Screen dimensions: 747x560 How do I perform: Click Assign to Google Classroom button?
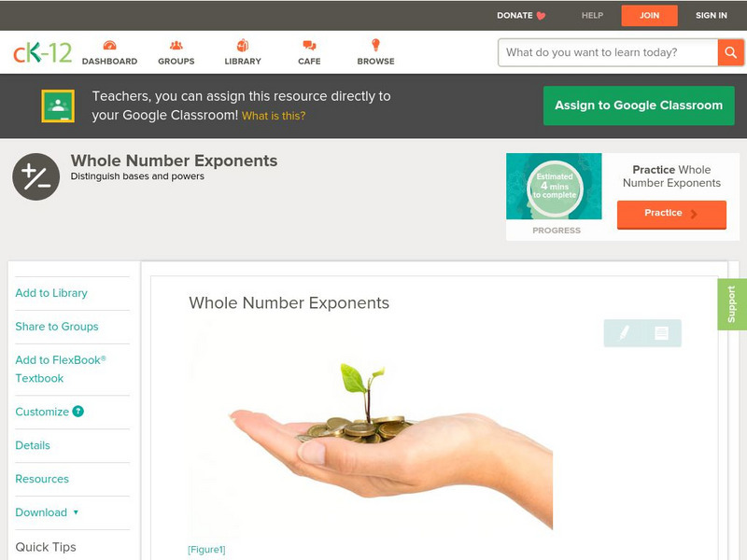[639, 105]
